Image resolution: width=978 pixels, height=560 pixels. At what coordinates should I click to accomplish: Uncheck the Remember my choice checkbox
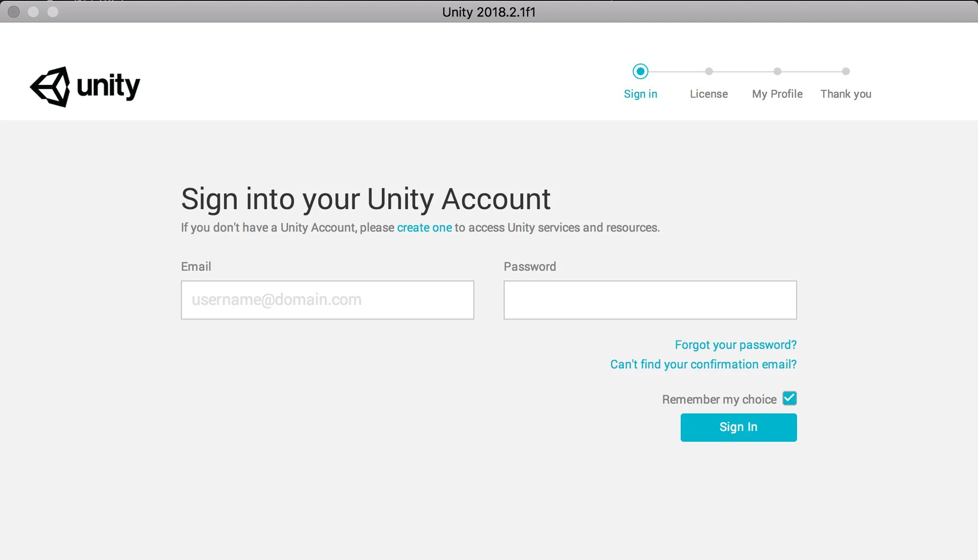point(789,398)
